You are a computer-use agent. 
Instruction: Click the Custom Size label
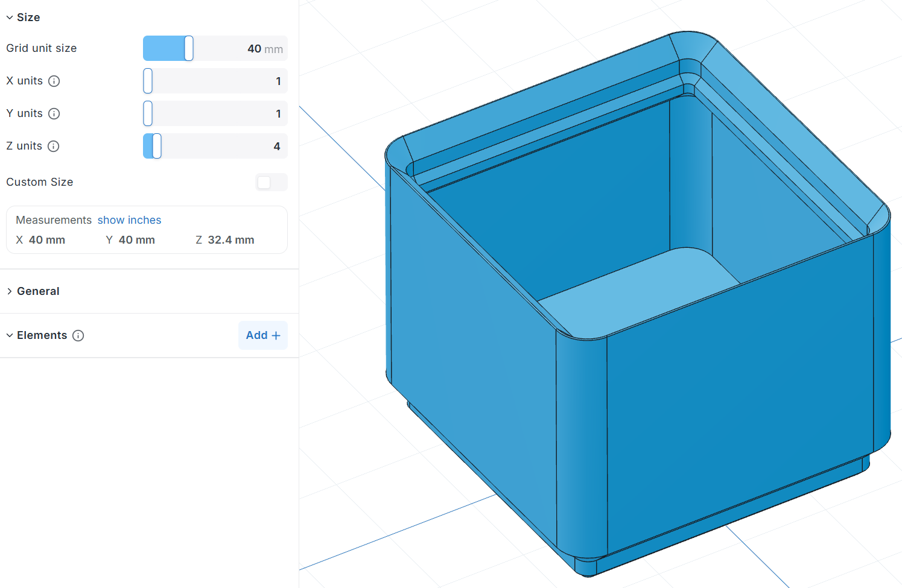(x=40, y=182)
